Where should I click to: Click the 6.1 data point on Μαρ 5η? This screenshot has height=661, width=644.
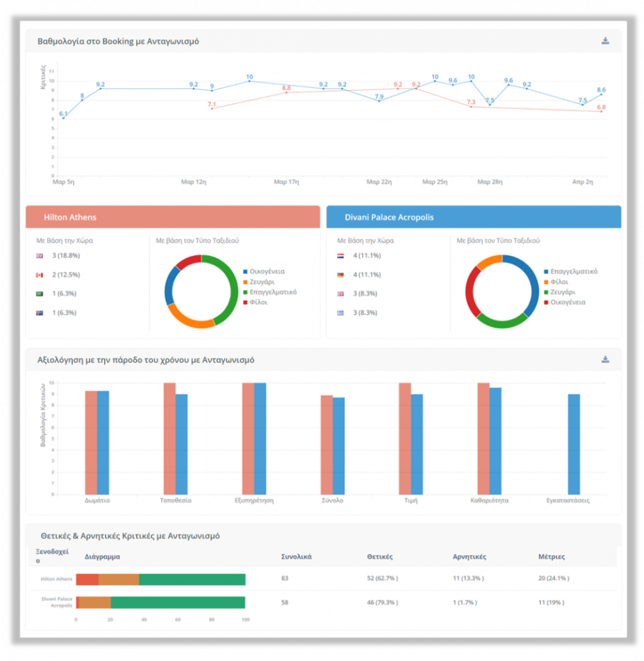pyautogui.click(x=63, y=118)
